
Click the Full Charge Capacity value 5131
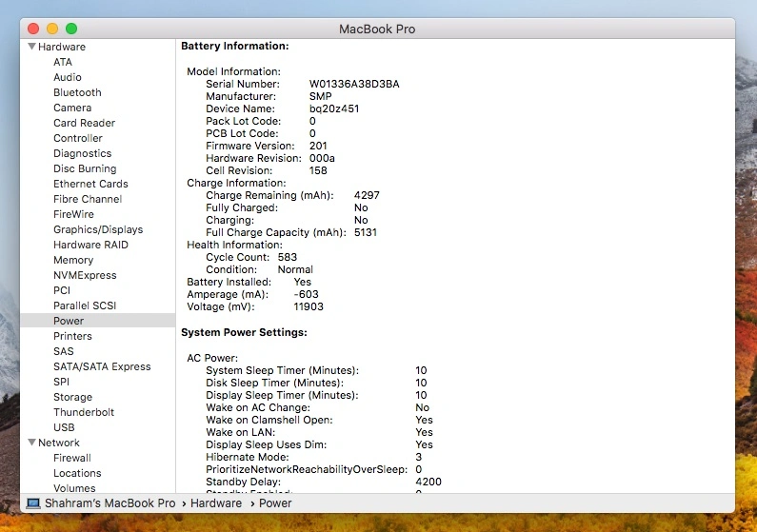click(x=366, y=232)
